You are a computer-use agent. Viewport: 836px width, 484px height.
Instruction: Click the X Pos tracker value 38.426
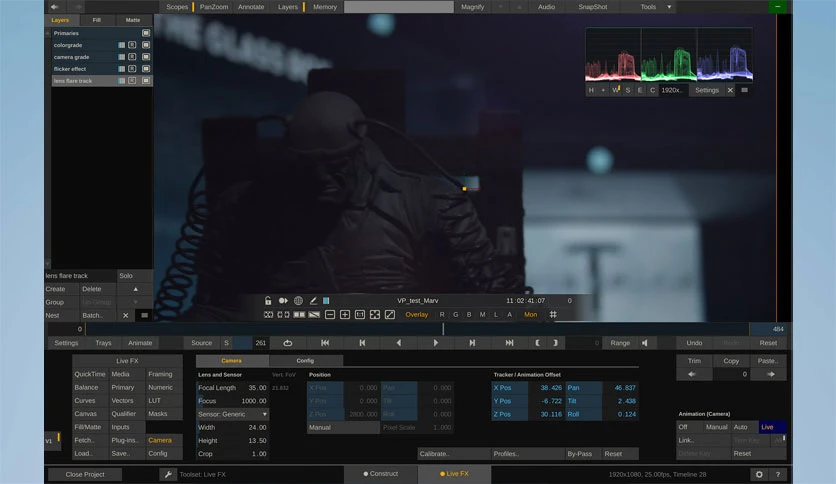pyautogui.click(x=551, y=388)
